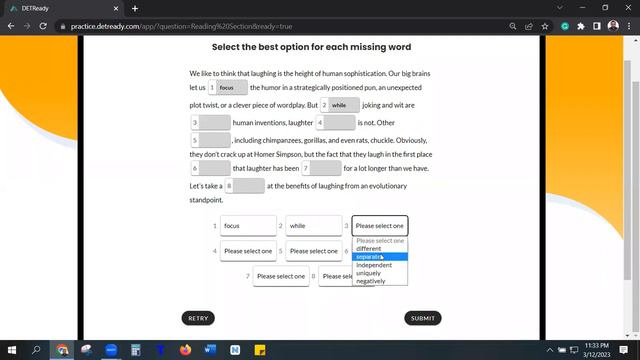Open the Chrome profile avatar
This screenshot has width=640, height=360.
[x=613, y=26]
